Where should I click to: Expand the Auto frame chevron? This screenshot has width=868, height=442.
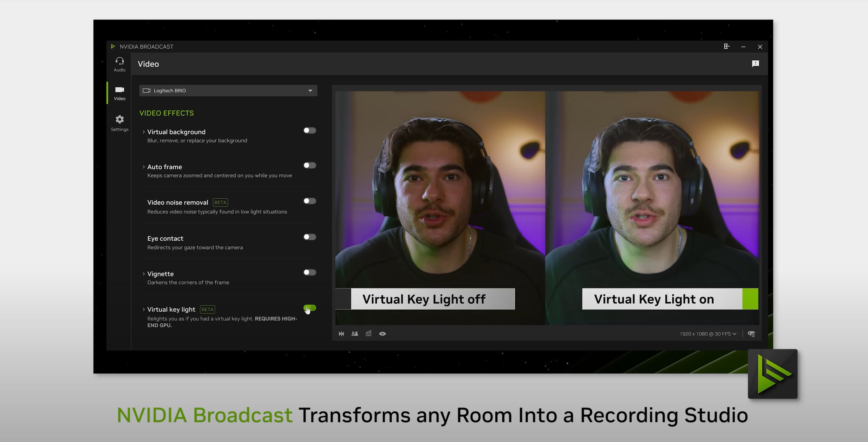144,167
